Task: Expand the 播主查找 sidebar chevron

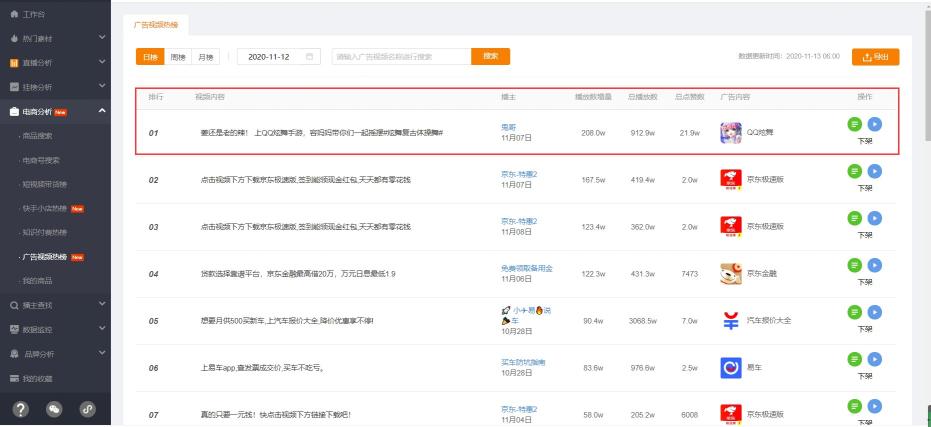Action: pos(102,304)
